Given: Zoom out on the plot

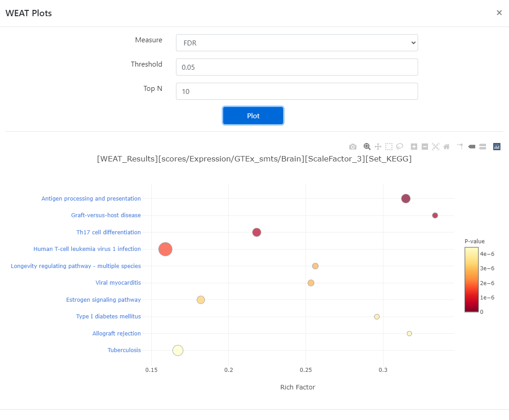Looking at the screenshot, I should tap(424, 147).
